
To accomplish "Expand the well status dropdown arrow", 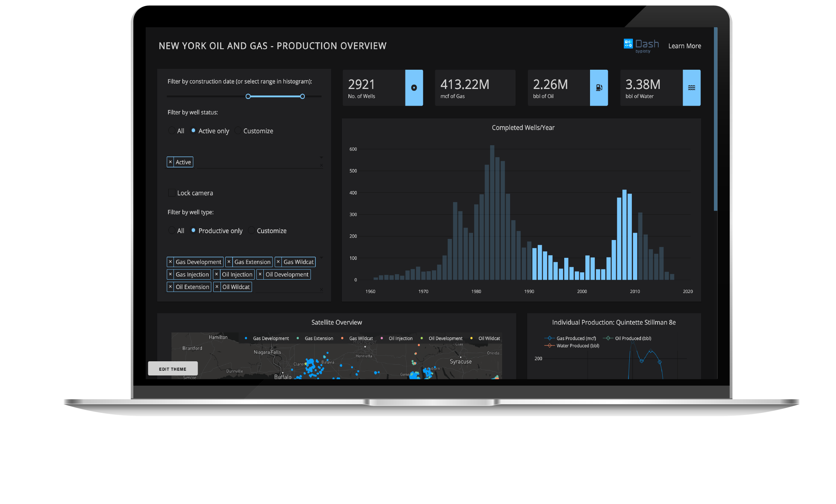I will pos(321,158).
